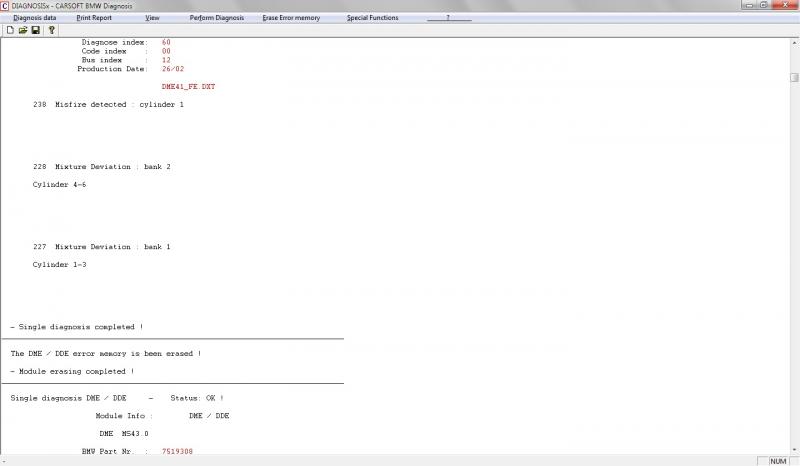Click the NUM indicator in status bar

[x=777, y=461]
